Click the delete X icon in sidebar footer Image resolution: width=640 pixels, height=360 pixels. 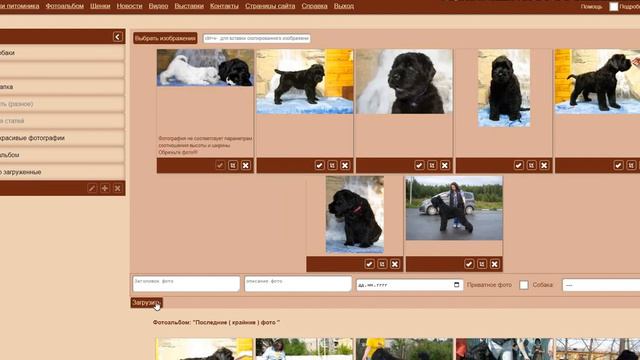click(x=117, y=188)
